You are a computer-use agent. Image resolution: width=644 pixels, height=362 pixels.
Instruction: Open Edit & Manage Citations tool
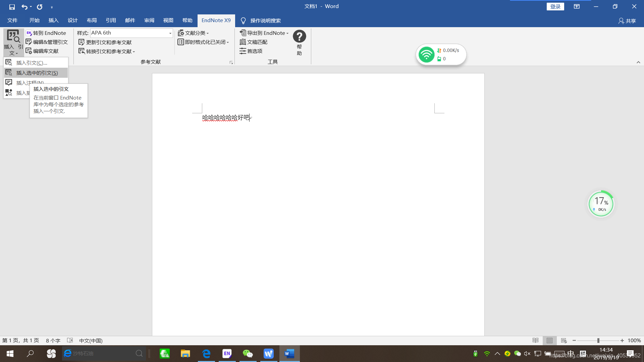pyautogui.click(x=47, y=42)
